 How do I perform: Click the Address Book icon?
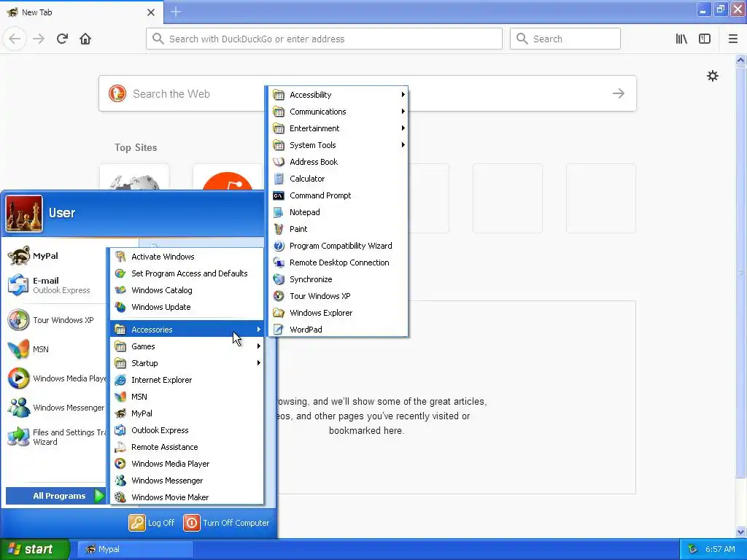point(279,162)
